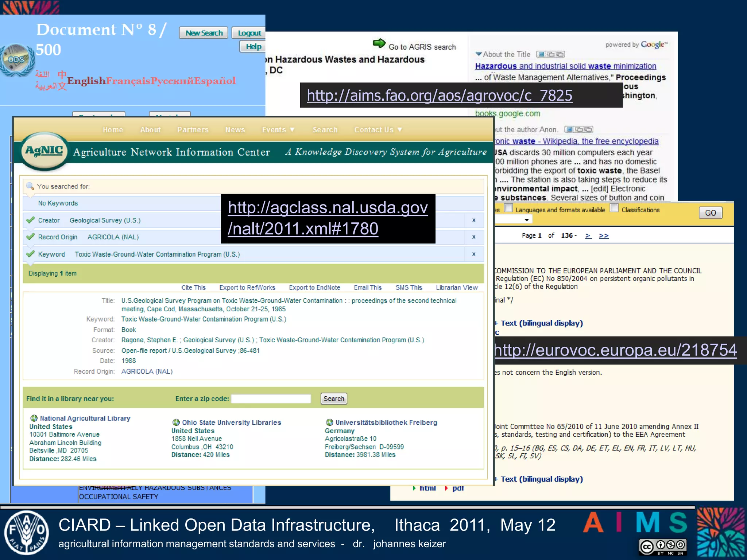Click globe icon next to Ohio State University Libraries
The image size is (747, 560).
(x=176, y=422)
